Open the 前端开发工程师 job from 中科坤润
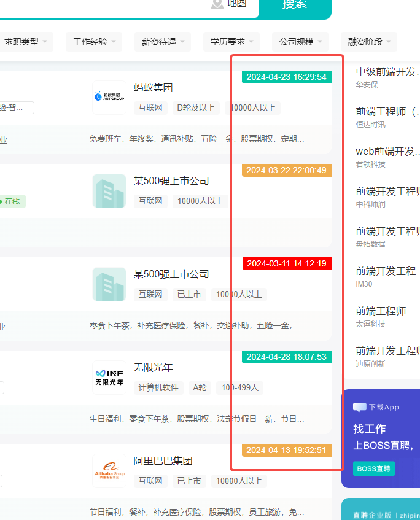 [387, 192]
